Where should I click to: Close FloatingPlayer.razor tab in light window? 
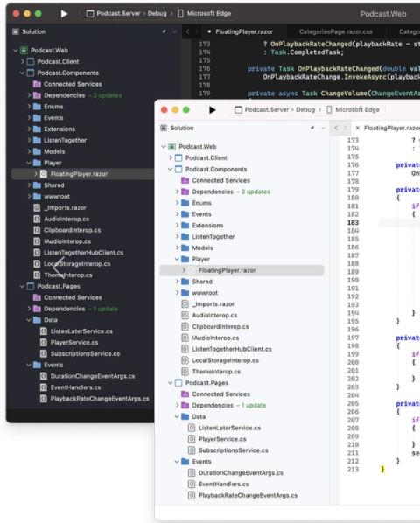[358, 128]
